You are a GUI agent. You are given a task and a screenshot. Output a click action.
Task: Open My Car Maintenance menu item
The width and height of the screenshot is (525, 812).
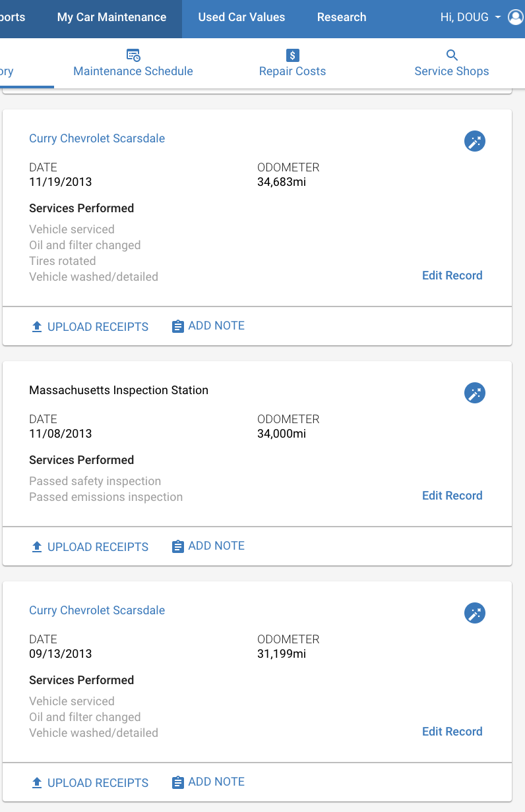(x=111, y=17)
